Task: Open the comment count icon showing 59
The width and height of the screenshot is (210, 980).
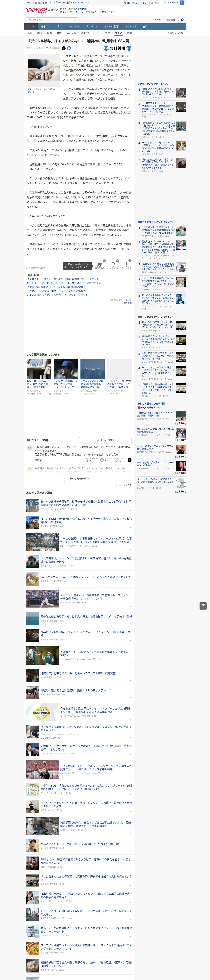Action: tap(49, 48)
